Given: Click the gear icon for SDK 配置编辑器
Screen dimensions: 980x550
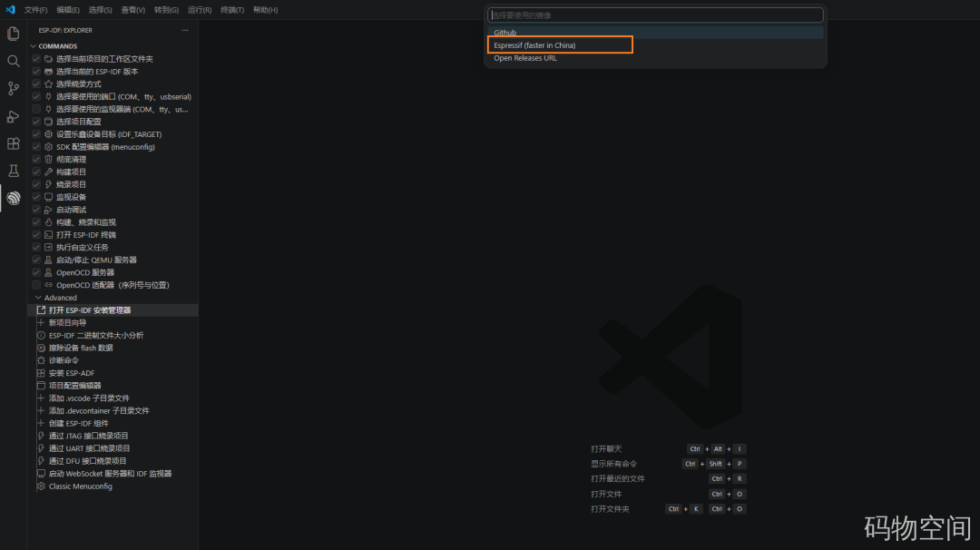Looking at the screenshot, I should tap(48, 147).
